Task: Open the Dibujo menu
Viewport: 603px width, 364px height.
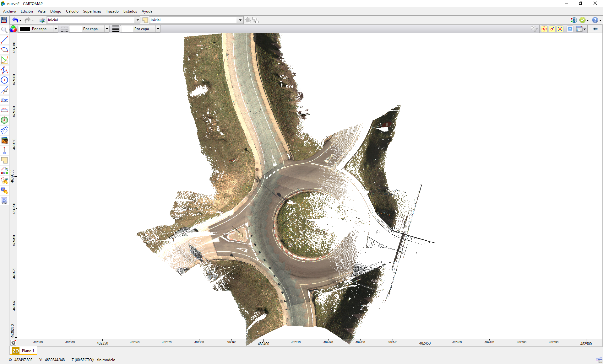Action: pos(56,11)
